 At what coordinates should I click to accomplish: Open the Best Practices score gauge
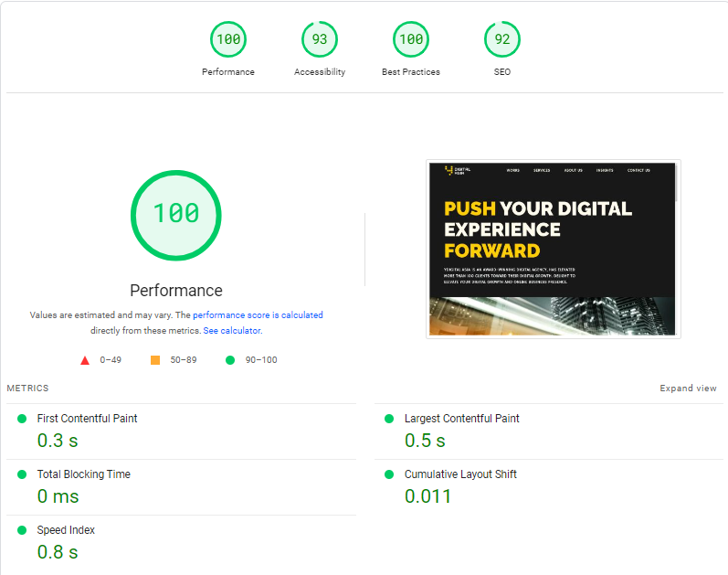pyautogui.click(x=411, y=39)
